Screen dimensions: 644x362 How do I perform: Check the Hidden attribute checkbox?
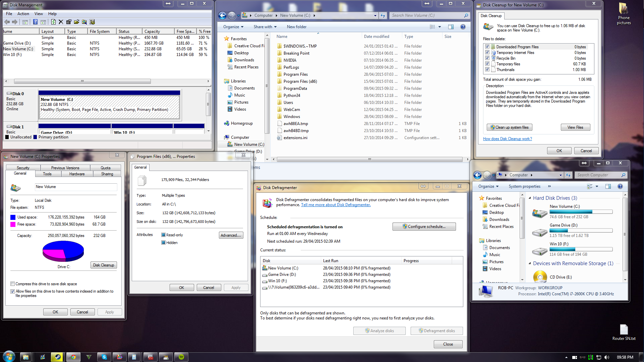[x=163, y=243]
